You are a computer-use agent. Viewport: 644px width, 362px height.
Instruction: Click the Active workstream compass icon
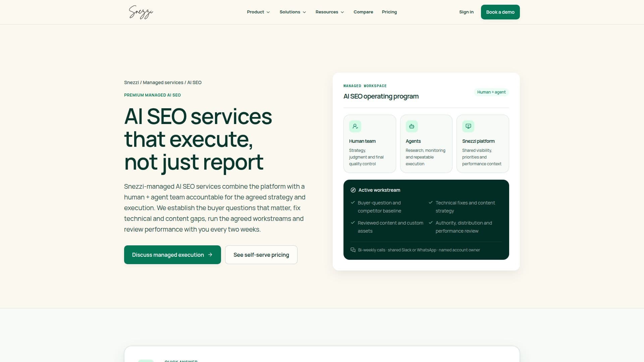click(x=353, y=190)
